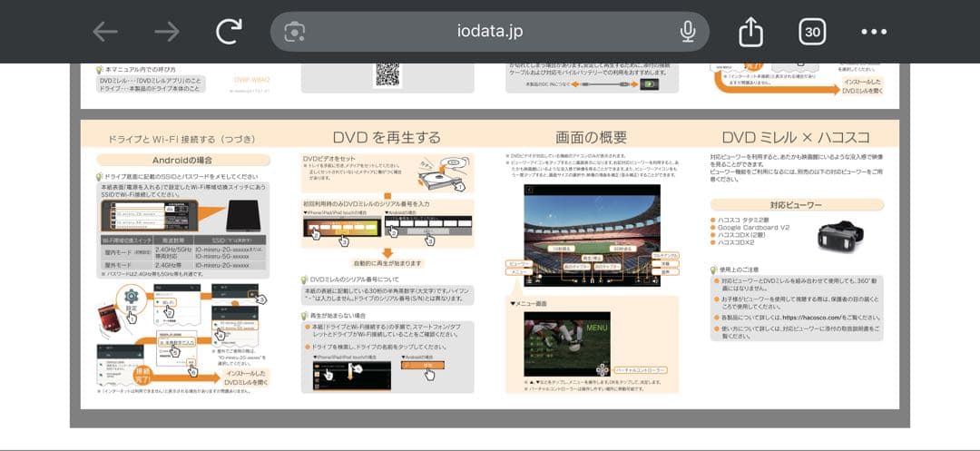Tap the '▼メニュー画面' label
The width and height of the screenshot is (980, 451).
coord(529,304)
